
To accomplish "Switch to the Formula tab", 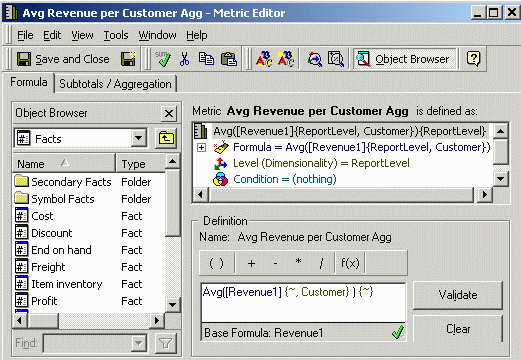I will 29,82.
